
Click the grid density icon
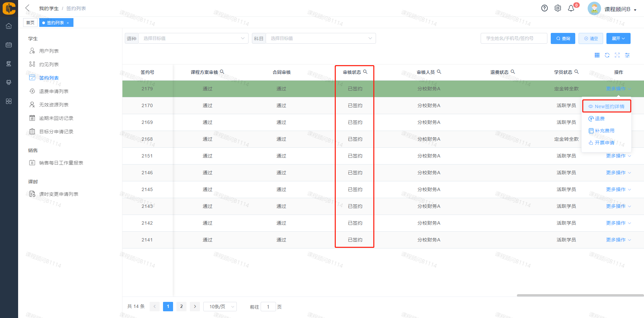click(x=597, y=55)
